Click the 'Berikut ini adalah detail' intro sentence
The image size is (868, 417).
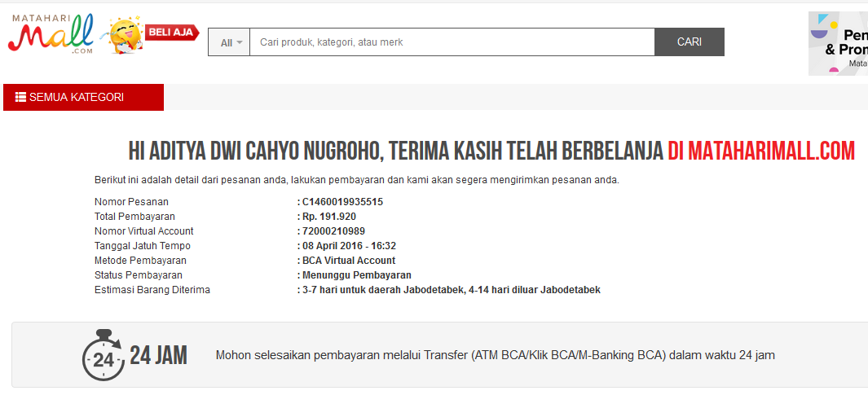357,180
